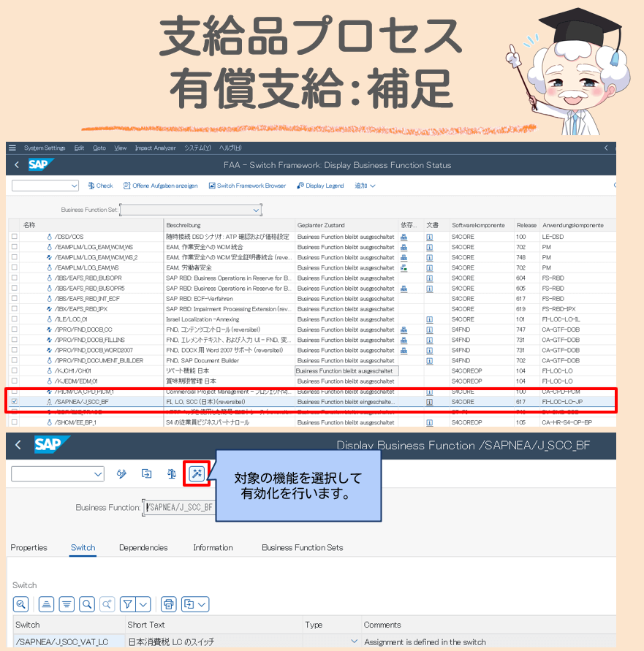Viewport: 644px width, 651px height.
Task: Click the other object icon in lower toolbar
Action: click(146, 473)
